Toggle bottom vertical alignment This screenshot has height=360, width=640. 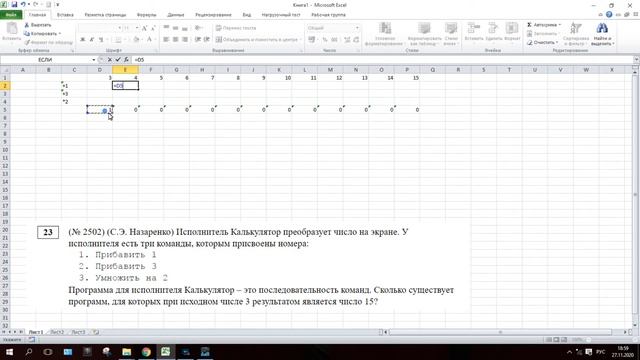click(x=185, y=28)
